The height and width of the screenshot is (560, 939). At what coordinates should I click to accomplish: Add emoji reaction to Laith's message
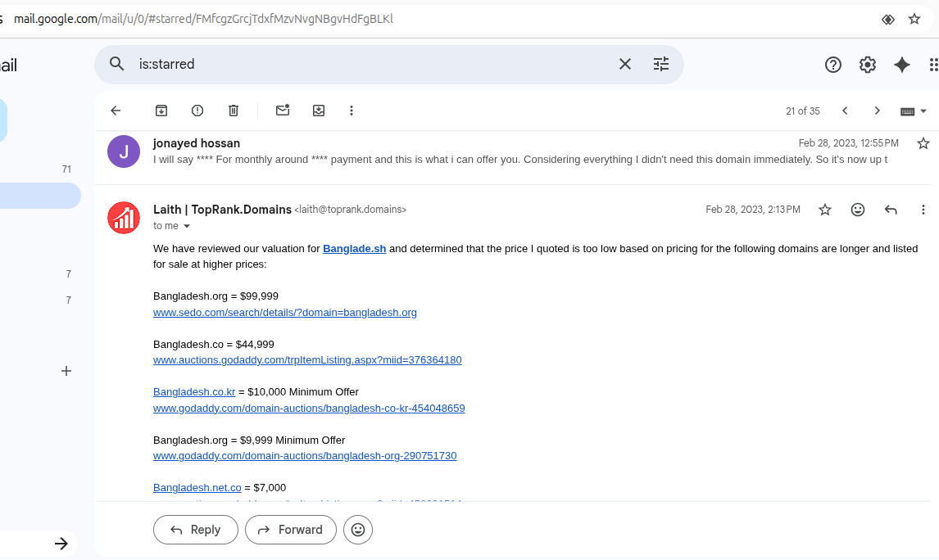tap(858, 210)
